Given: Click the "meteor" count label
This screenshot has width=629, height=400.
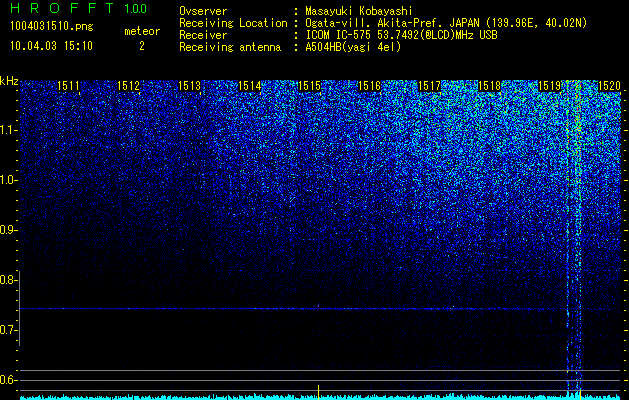Looking at the screenshot, I should coord(142,31).
